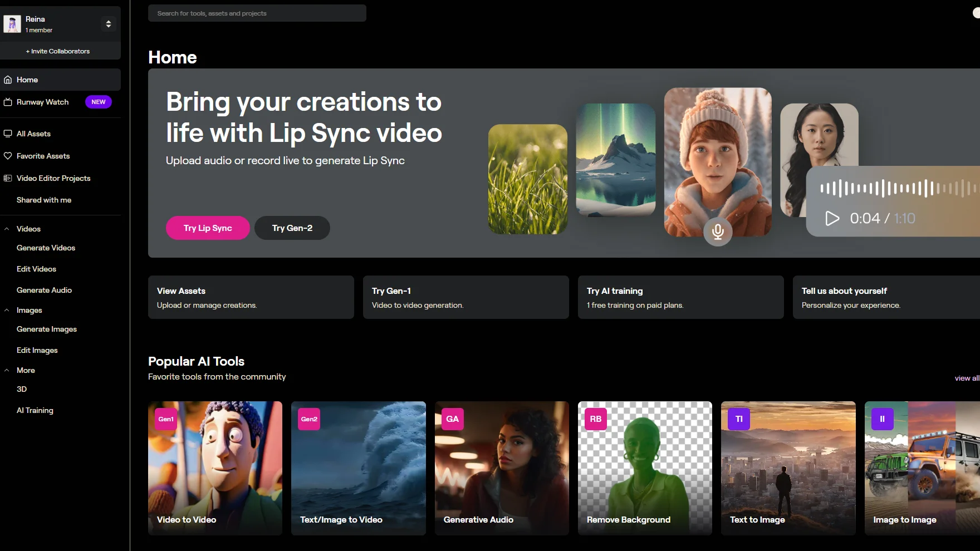
Task: Click the Try Gen-2 button
Action: pos(292,228)
